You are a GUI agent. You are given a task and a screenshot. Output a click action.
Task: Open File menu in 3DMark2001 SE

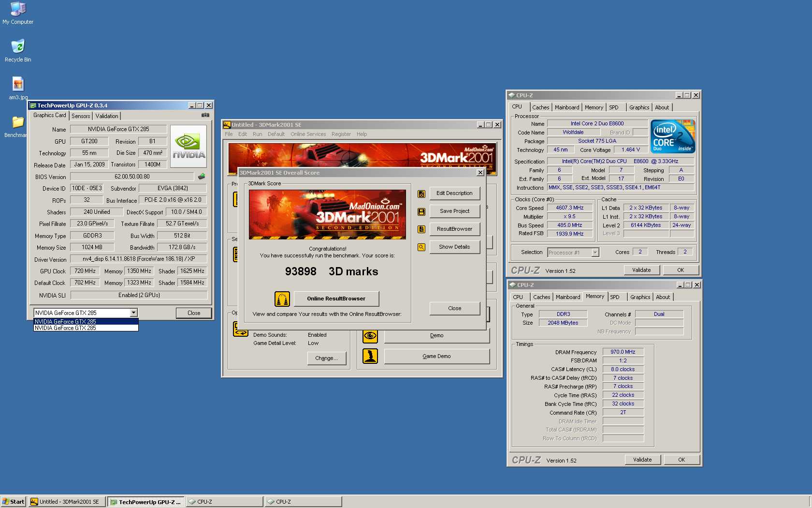point(229,134)
